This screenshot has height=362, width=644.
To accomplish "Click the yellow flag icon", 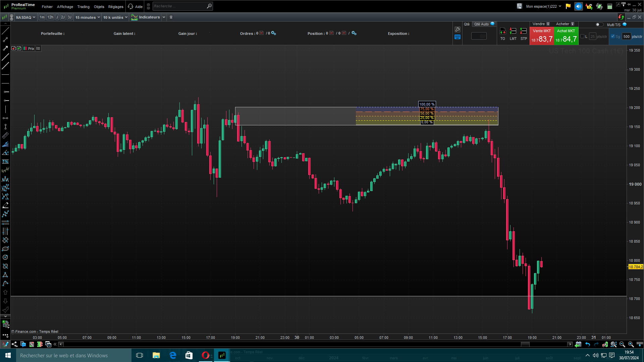I will (568, 6).
